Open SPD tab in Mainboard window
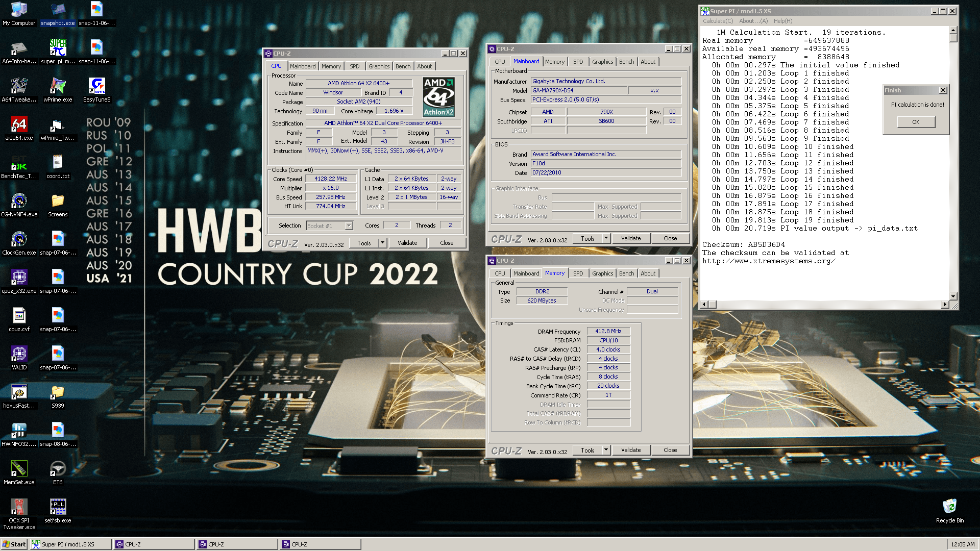The width and height of the screenshot is (980, 551). click(x=578, y=62)
